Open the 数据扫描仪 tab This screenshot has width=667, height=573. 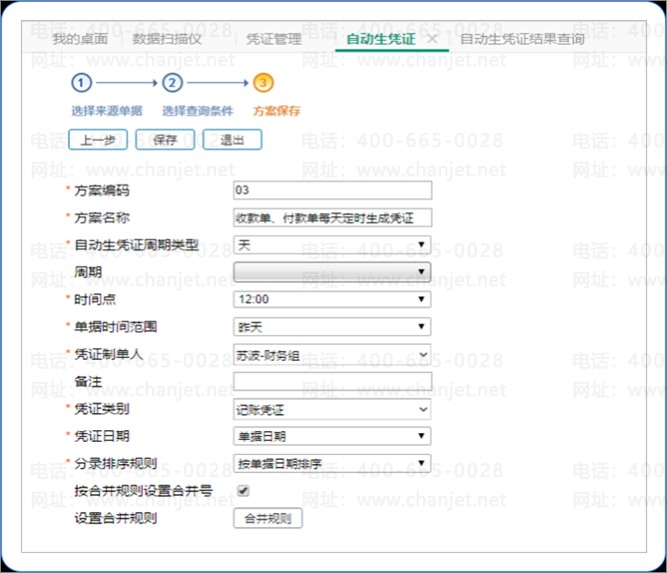pyautogui.click(x=167, y=39)
